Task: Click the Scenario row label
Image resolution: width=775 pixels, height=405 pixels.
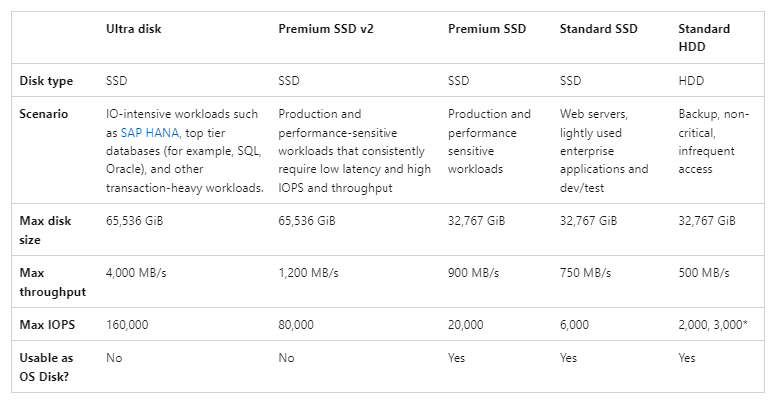Action: pyautogui.click(x=43, y=114)
